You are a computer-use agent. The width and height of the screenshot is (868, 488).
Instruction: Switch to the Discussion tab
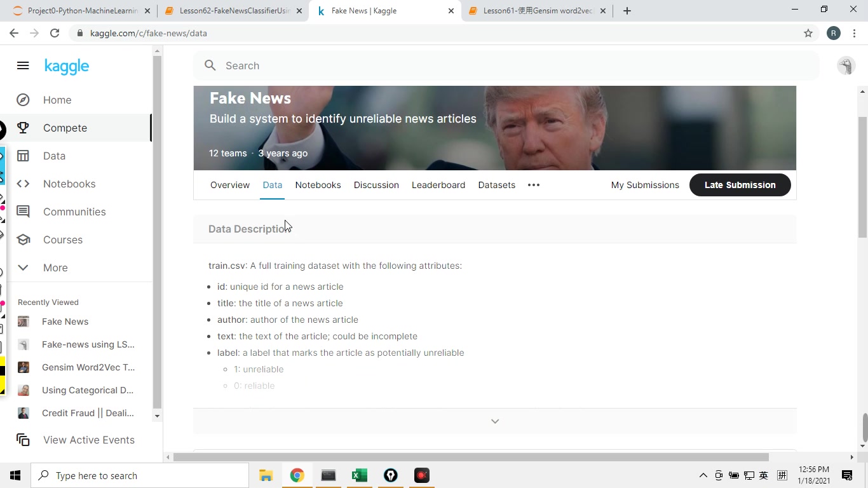click(376, 185)
